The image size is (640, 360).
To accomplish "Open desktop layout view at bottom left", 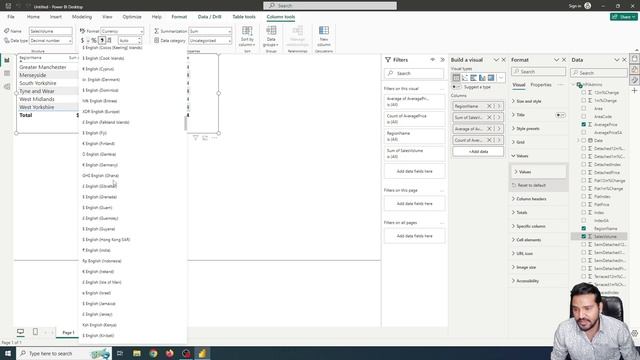I will pyautogui.click(x=20, y=332).
